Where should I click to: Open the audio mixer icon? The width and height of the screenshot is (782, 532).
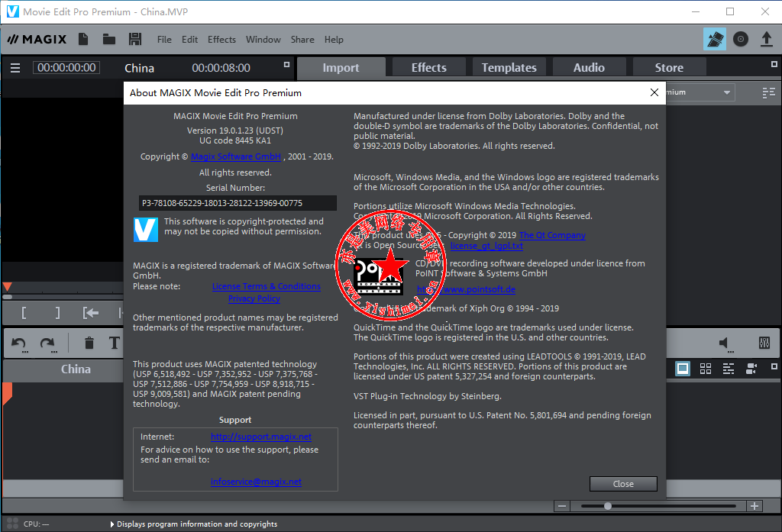tap(764, 343)
